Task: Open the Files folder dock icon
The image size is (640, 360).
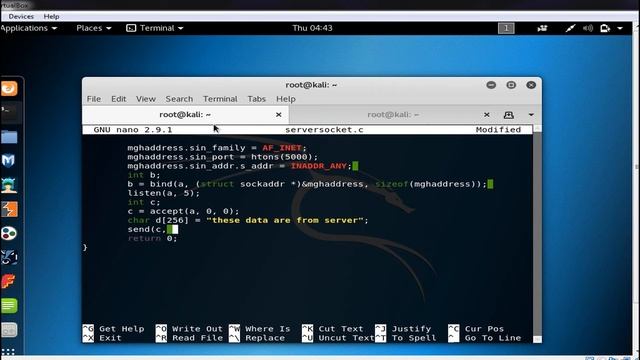Action: pyautogui.click(x=9, y=137)
